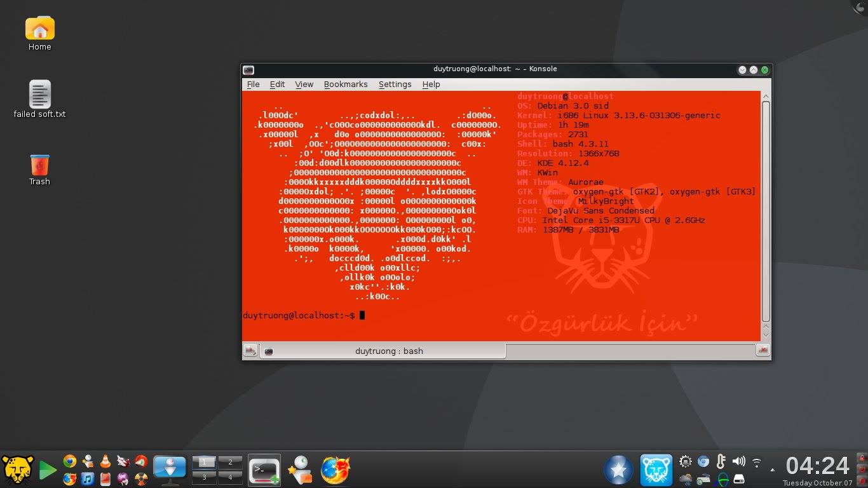
Task: Switch to virtual desktop 1
Action: coord(204,462)
